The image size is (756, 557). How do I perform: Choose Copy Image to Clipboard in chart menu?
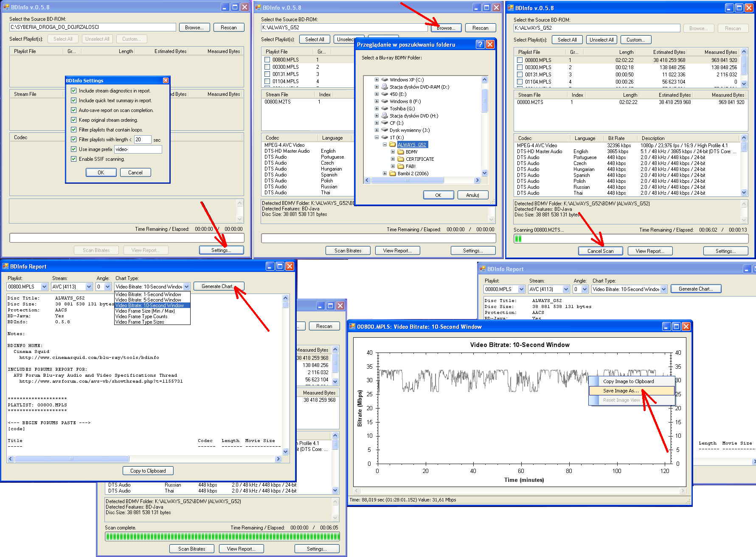click(631, 381)
